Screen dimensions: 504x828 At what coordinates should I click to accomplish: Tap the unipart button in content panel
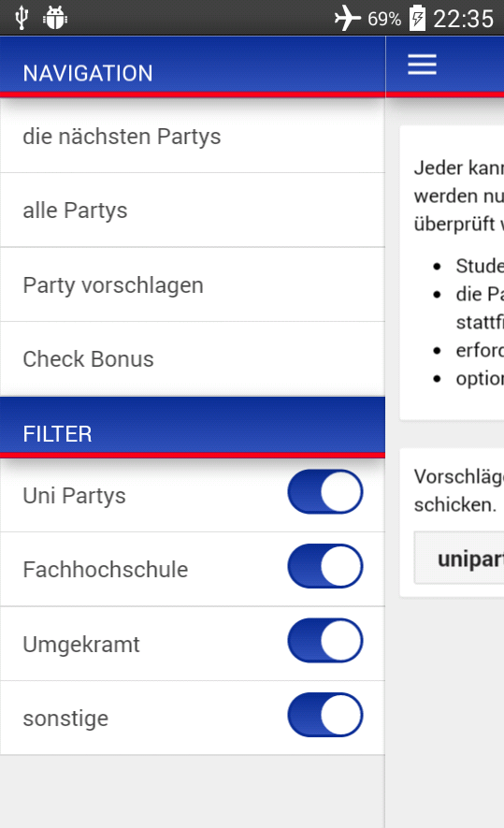[459, 559]
